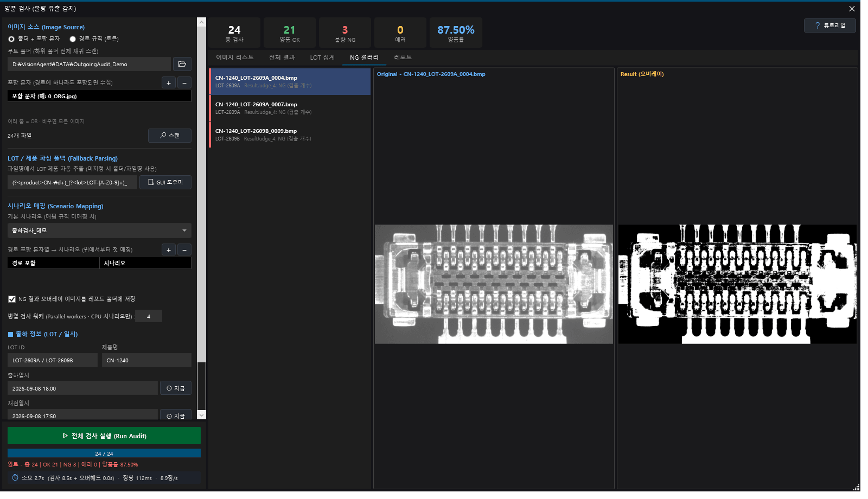Run the full audit (Run Audit) button

pyautogui.click(x=104, y=436)
